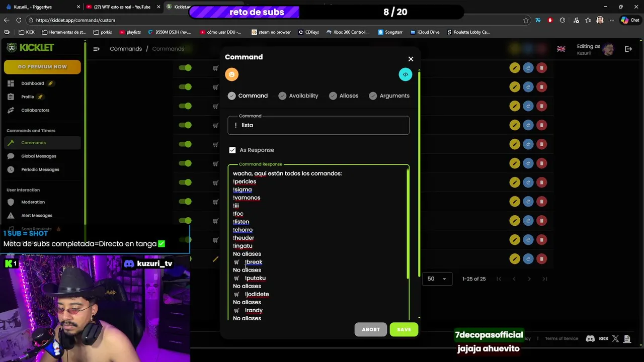Open KICK bookmarks folder
The image size is (644, 362).
coord(26,32)
